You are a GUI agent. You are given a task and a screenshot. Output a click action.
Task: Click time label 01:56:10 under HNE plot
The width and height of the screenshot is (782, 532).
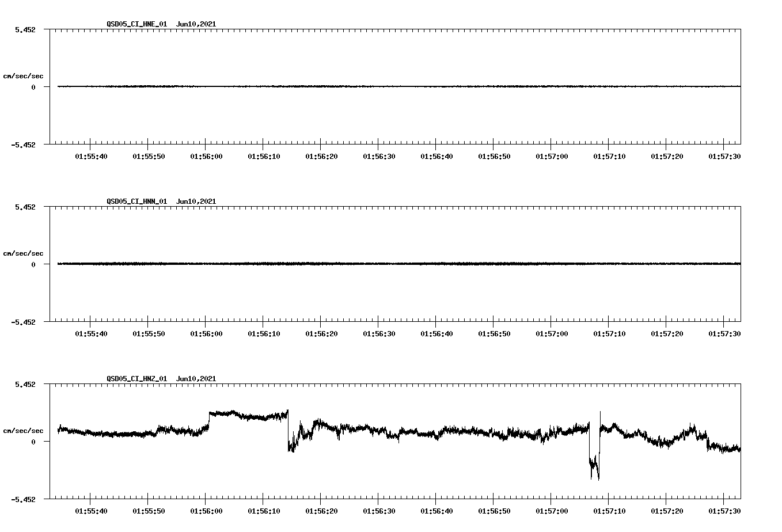[x=264, y=157]
